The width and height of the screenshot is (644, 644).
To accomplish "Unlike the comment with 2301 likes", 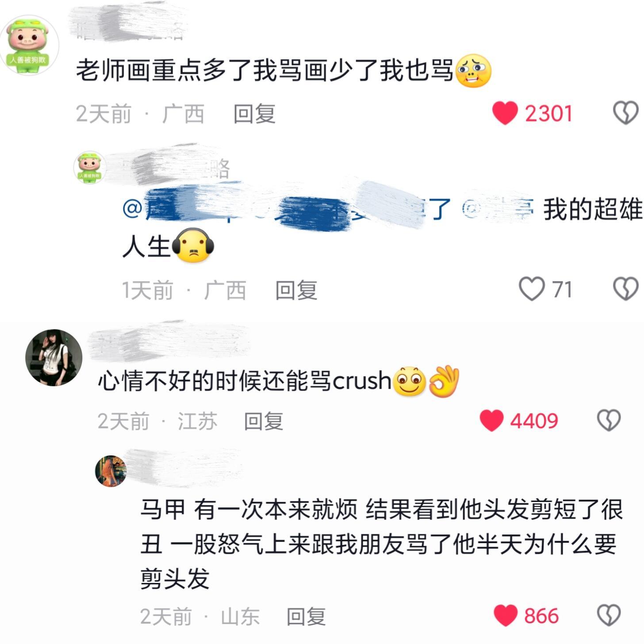I will 505,113.
